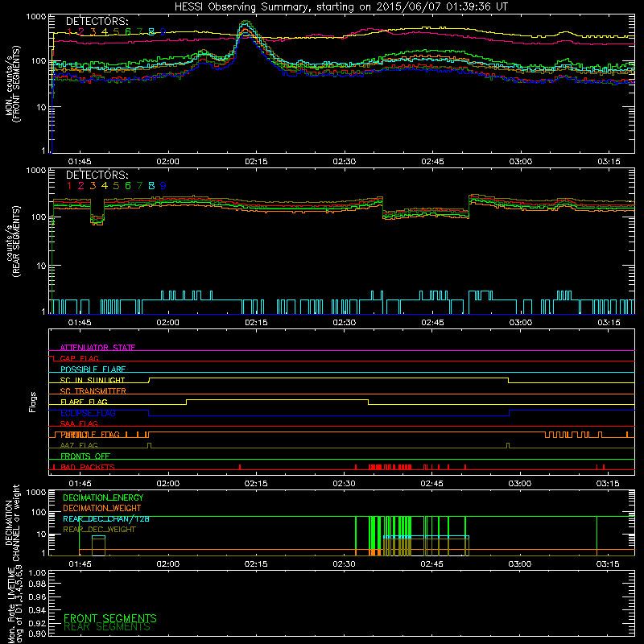
Task: Click detector number 3 in the rear segments legend
Action: [x=93, y=186]
